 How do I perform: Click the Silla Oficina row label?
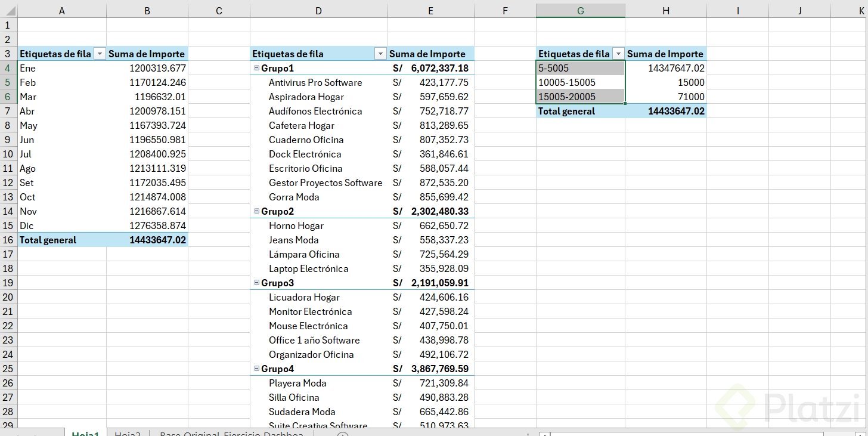point(294,397)
